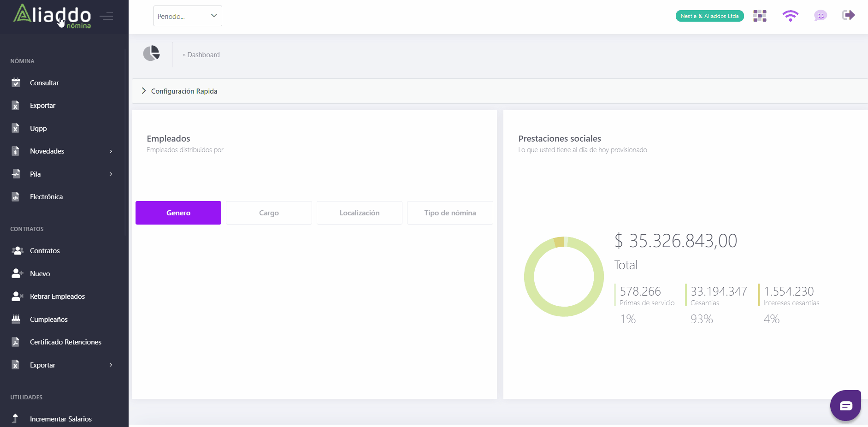868x427 pixels.
Task: Click the Retirar Empleados remove-user icon
Action: pos(17,296)
